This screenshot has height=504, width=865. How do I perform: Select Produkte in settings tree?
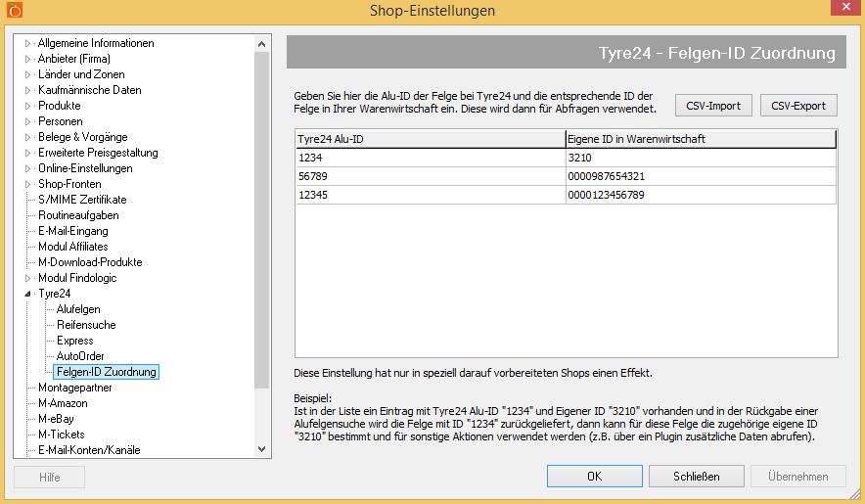click(x=59, y=106)
